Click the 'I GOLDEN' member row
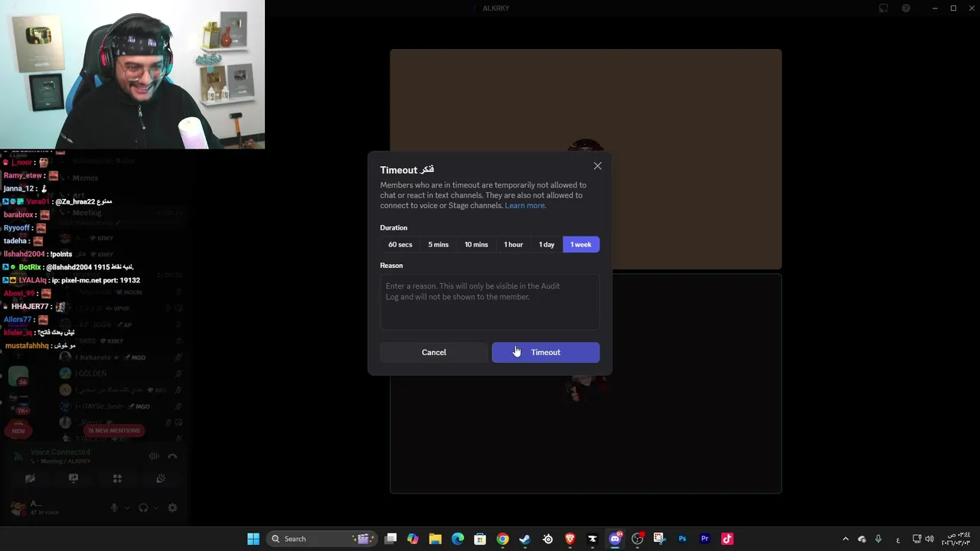980x551 pixels. click(x=119, y=373)
